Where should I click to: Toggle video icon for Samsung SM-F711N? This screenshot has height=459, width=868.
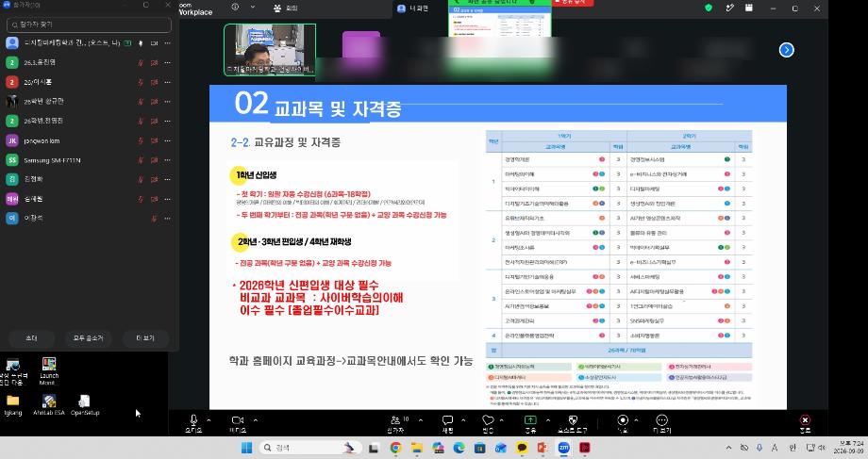(x=154, y=160)
